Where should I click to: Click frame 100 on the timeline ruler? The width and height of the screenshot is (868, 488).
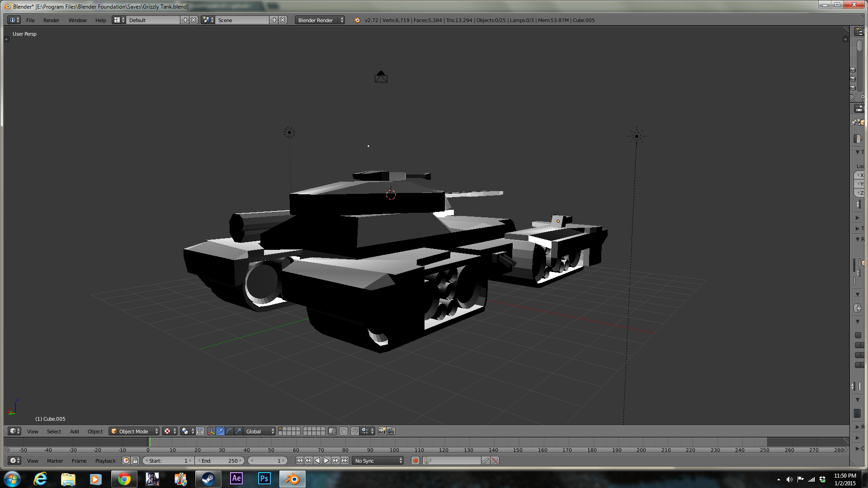click(x=394, y=450)
